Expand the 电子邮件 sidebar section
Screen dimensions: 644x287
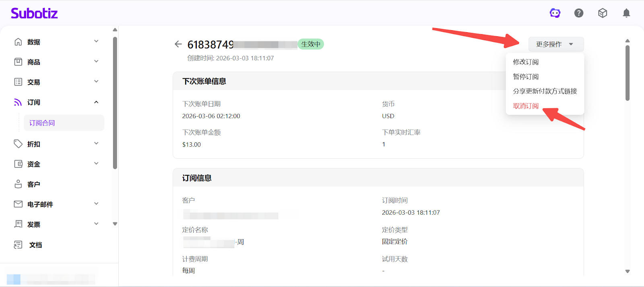tap(96, 204)
